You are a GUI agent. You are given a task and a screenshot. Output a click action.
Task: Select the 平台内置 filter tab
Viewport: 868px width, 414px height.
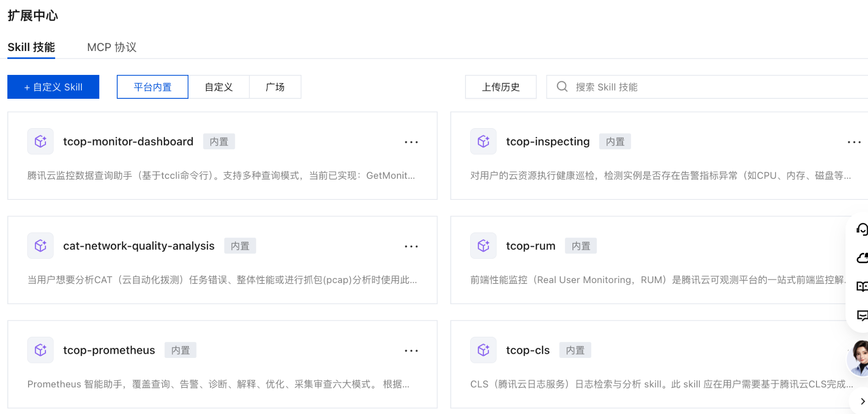click(153, 87)
